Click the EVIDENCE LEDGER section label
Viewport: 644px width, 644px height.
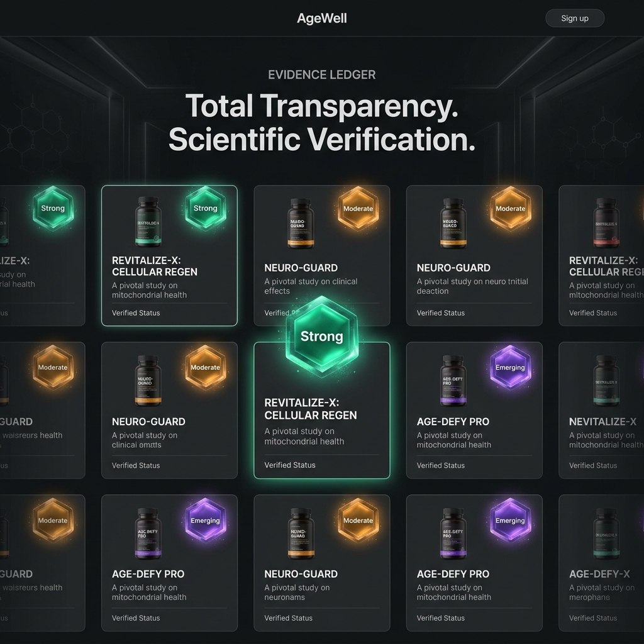[x=321, y=75]
